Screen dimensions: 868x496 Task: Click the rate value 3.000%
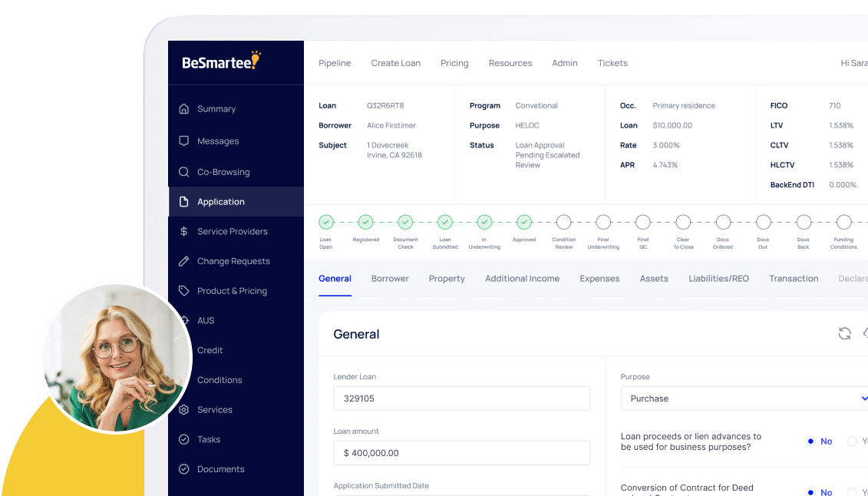666,145
